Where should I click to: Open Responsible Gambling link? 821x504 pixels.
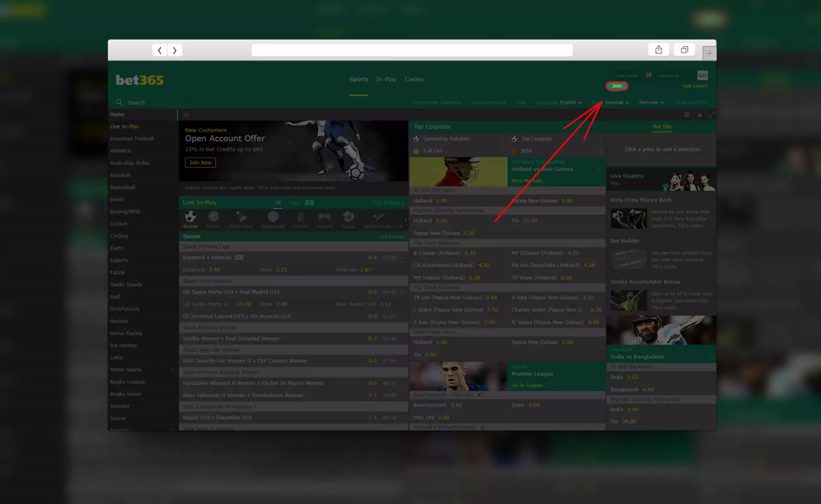coord(437,103)
